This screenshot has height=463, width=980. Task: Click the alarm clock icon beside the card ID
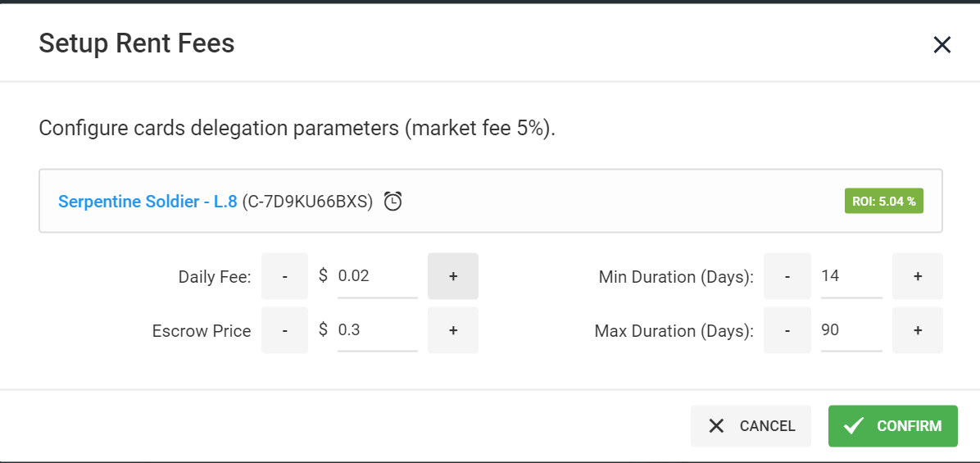(392, 202)
